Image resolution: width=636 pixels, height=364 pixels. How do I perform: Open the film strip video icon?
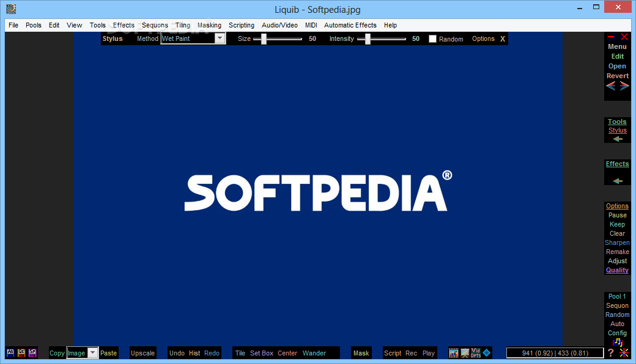[x=454, y=352]
